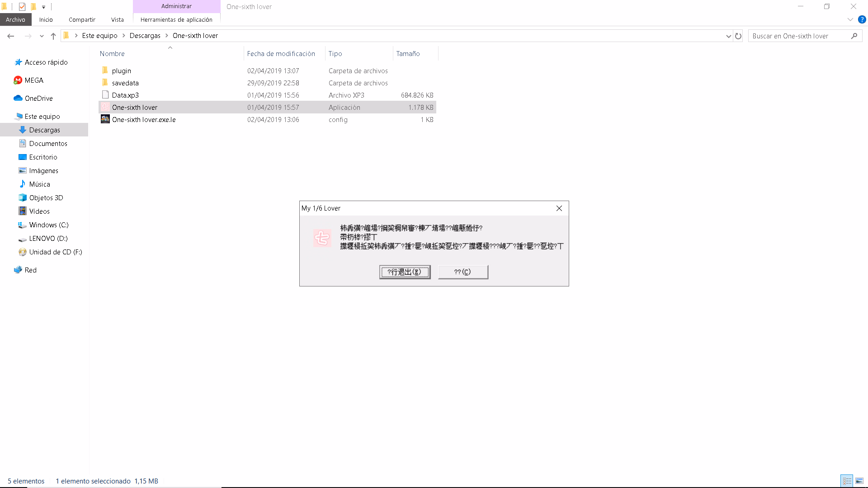Open Red in the navigation pane
Screen dimensions: 868x488
click(30, 270)
